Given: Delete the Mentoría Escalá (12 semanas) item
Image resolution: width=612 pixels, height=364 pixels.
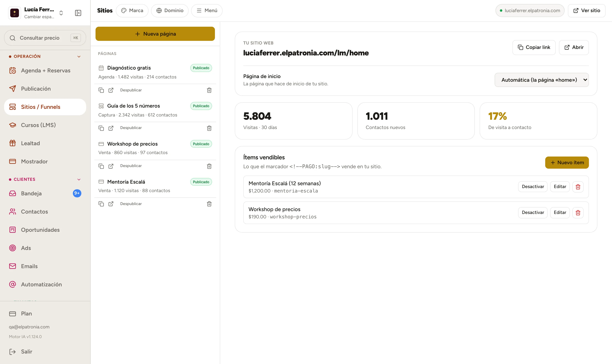Looking at the screenshot, I should tap(578, 187).
